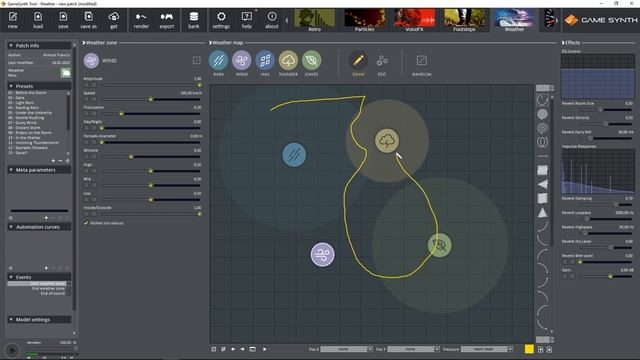Switch to the Weather model tab

click(514, 20)
